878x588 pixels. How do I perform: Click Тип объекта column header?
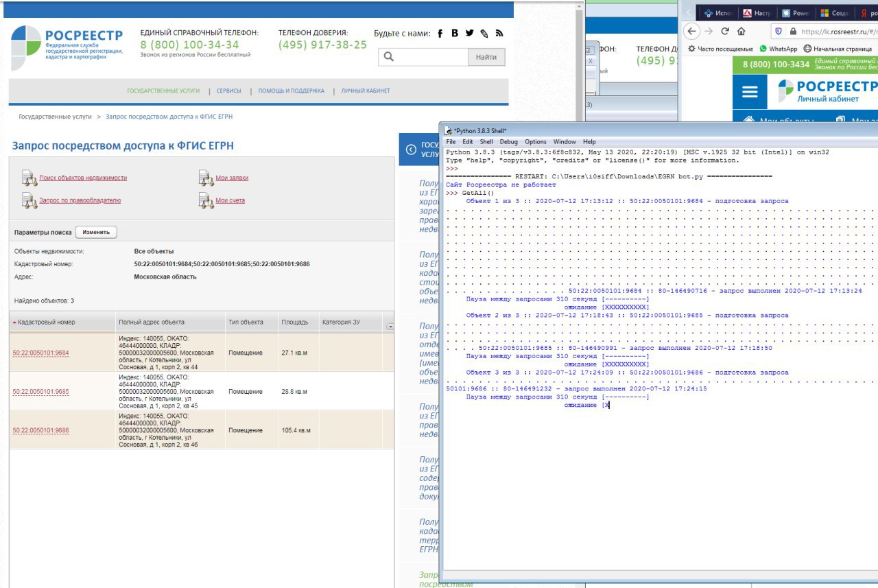(250, 322)
